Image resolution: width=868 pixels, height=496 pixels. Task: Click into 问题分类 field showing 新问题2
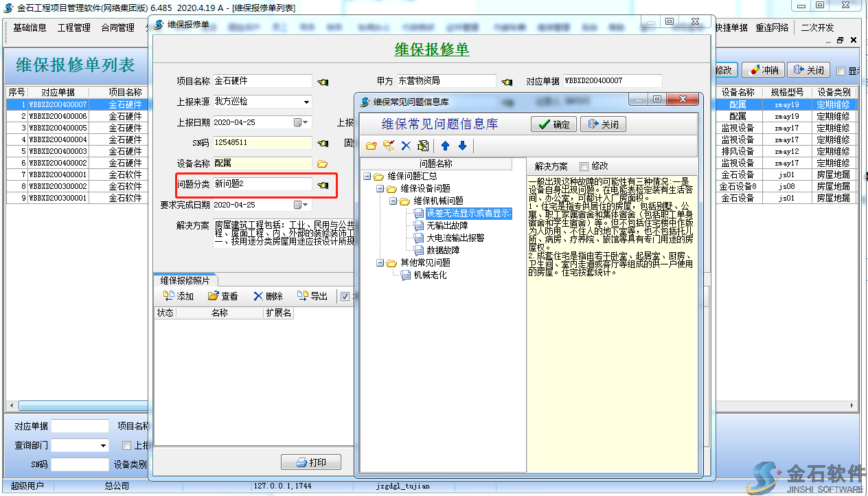click(262, 184)
